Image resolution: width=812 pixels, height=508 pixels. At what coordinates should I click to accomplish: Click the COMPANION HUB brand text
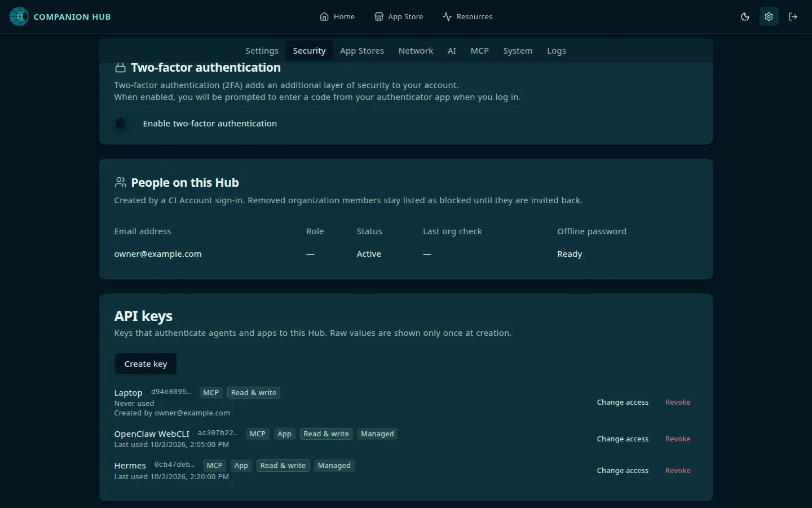click(x=72, y=17)
